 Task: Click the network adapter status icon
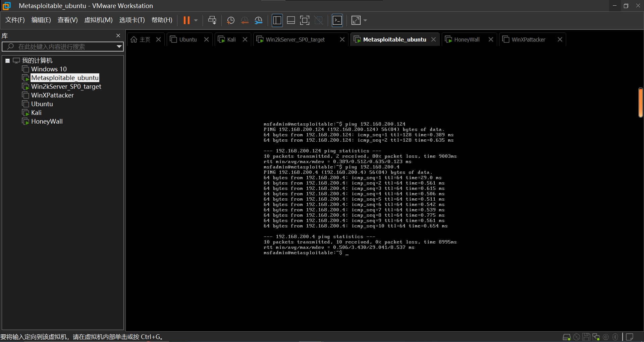pyautogui.click(x=596, y=337)
